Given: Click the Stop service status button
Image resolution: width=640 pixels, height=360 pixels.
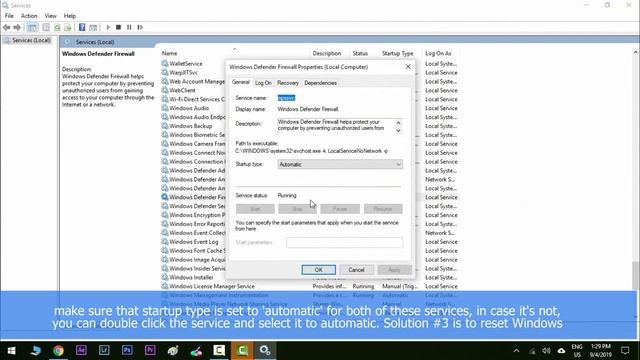Looking at the screenshot, I should [297, 209].
